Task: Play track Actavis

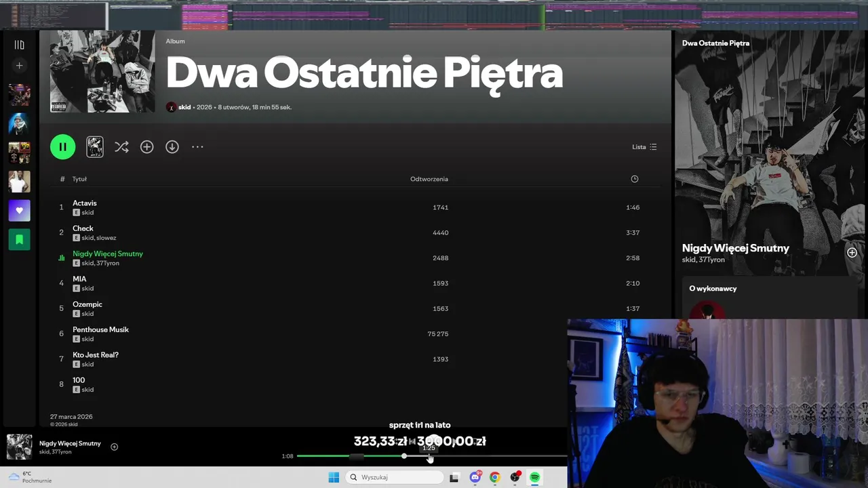Action: coord(85,203)
